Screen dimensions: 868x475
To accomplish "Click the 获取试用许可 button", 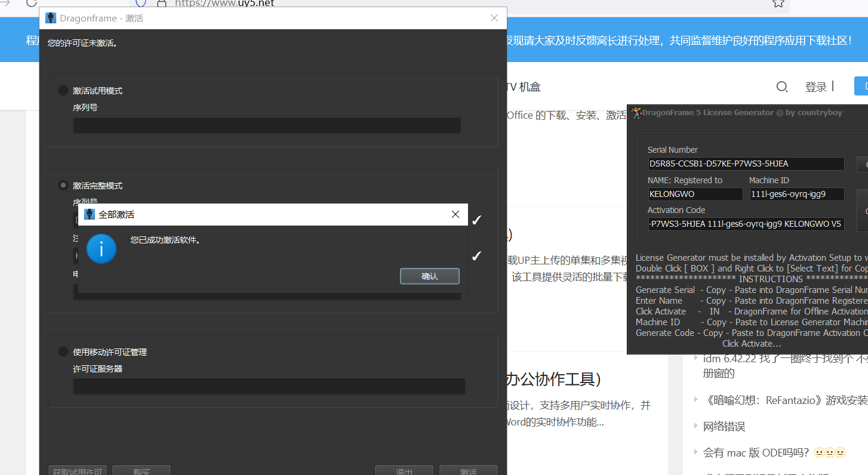I will click(78, 471).
